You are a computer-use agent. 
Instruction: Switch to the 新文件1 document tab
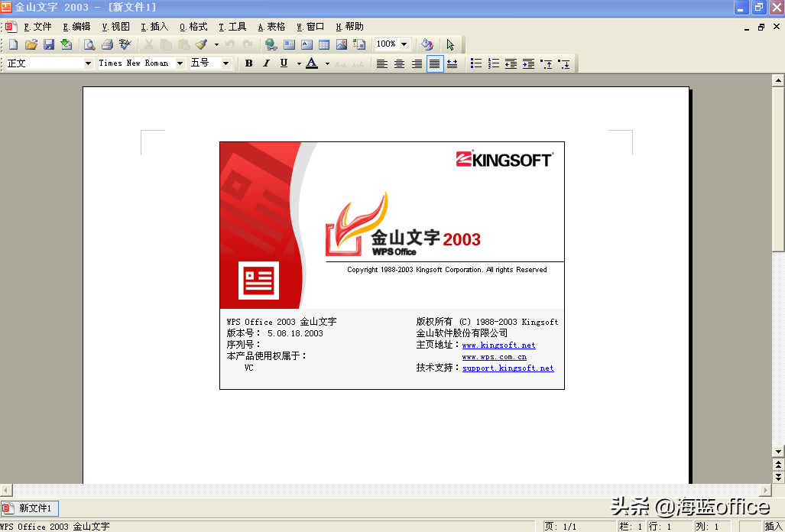coord(30,508)
